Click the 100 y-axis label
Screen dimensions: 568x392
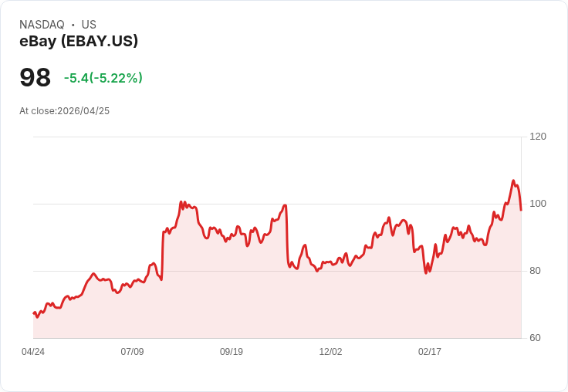538,204
